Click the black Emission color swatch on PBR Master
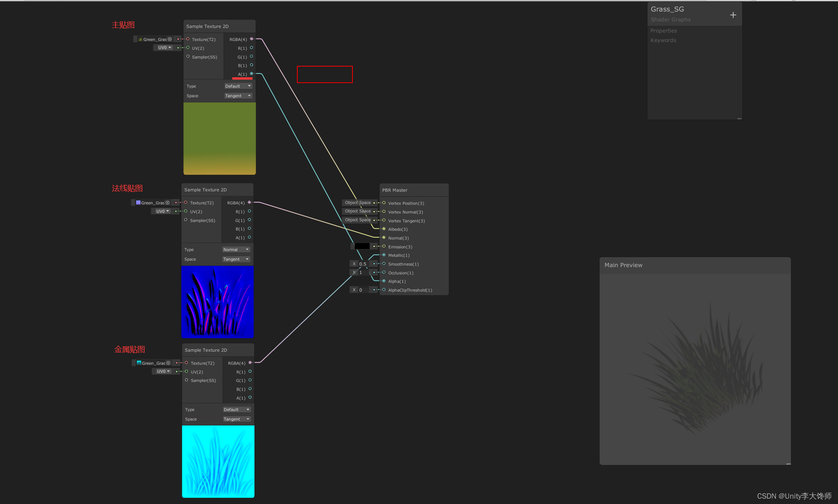This screenshot has width=838, height=504. click(x=360, y=246)
